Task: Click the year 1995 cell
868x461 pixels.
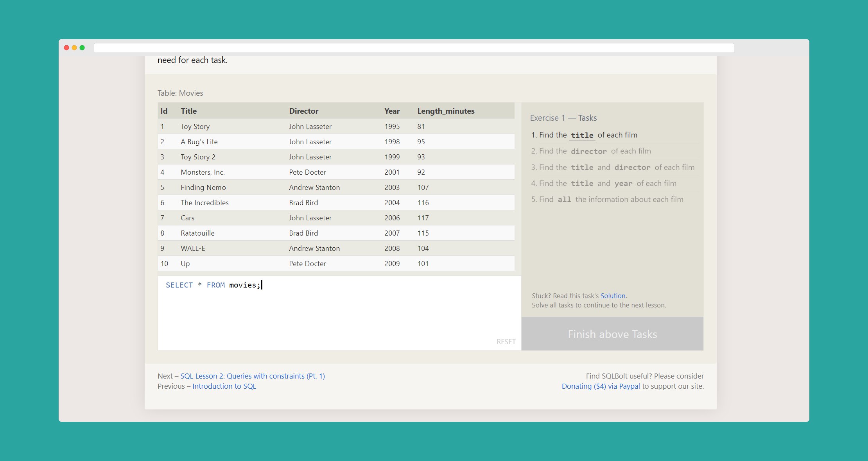Action: 392,127
